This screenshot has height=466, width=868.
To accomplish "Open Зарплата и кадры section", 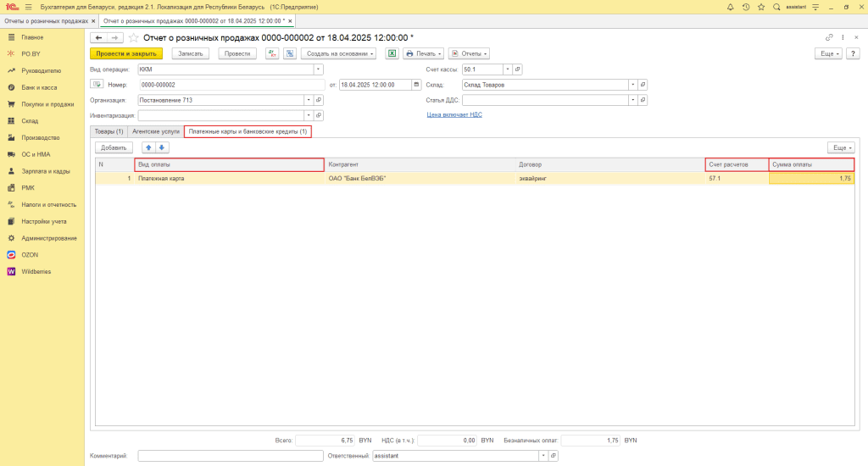I will tap(46, 171).
